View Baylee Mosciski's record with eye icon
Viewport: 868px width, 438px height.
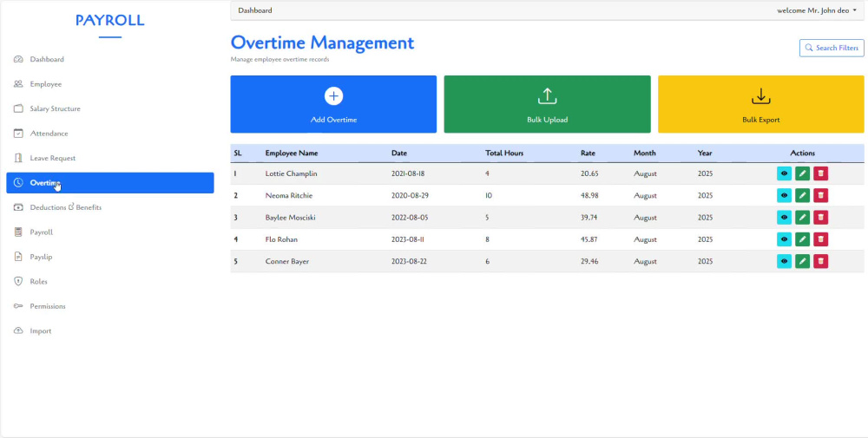[x=784, y=218]
